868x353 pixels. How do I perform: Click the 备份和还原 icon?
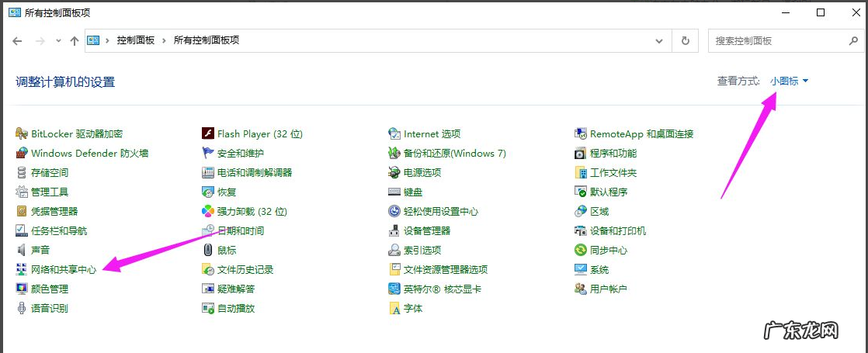[x=394, y=154]
